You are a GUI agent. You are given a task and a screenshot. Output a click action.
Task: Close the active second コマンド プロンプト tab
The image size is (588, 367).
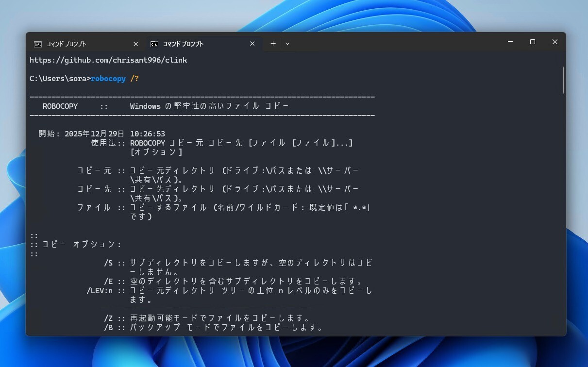(x=252, y=44)
